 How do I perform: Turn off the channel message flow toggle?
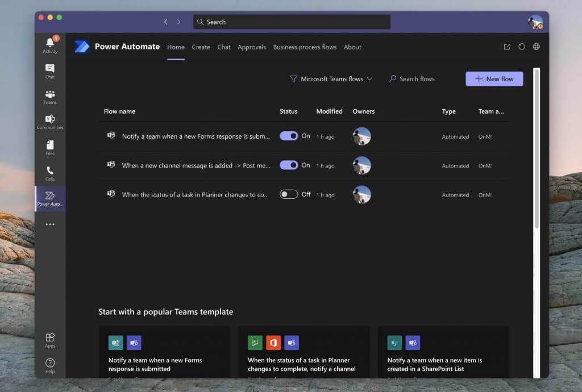(x=288, y=165)
